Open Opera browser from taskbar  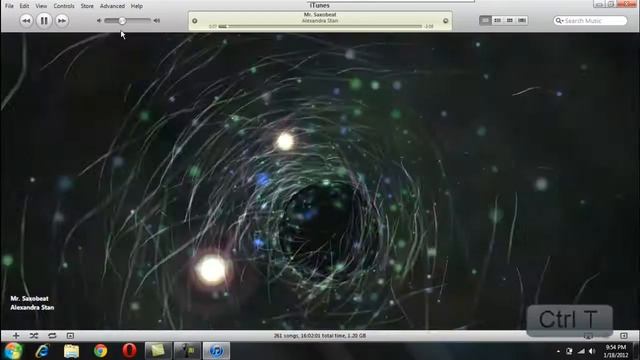point(129,351)
